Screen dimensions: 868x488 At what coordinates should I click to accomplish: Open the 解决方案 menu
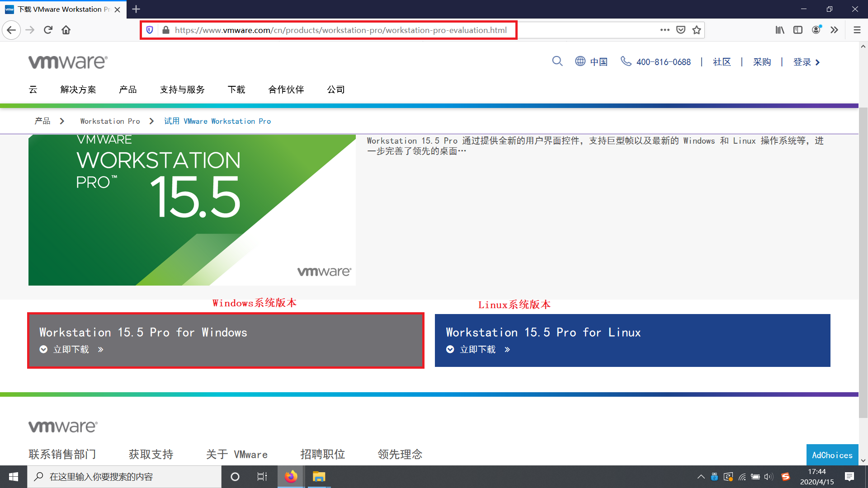[78, 89]
